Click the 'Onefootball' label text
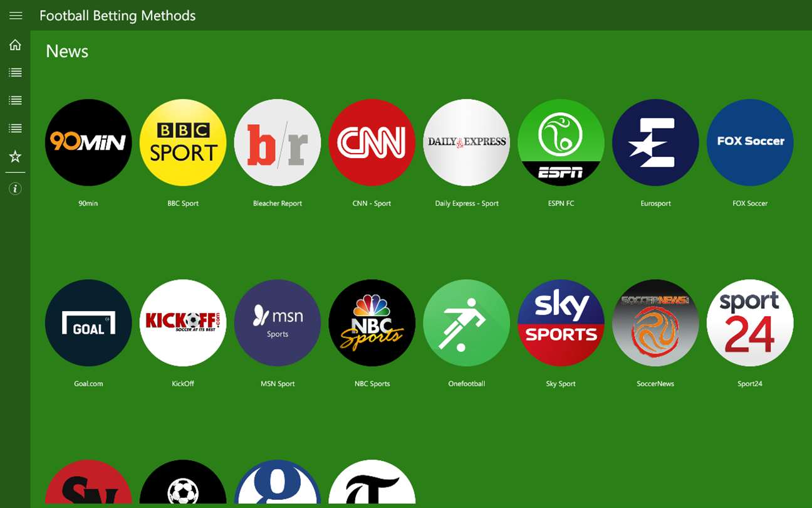Image resolution: width=812 pixels, height=508 pixels. point(467,384)
